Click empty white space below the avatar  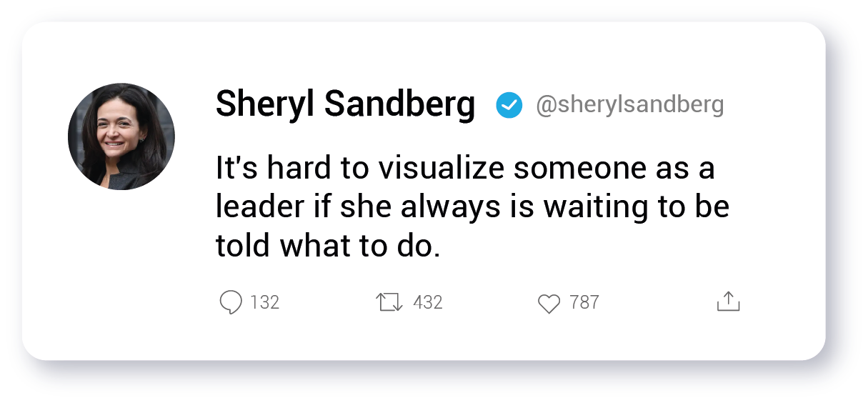point(121,272)
